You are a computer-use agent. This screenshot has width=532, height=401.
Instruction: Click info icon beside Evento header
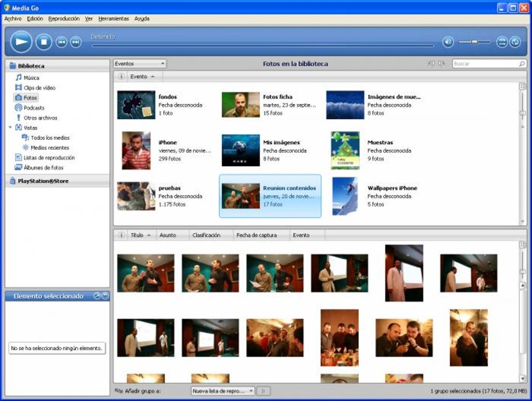(x=121, y=77)
